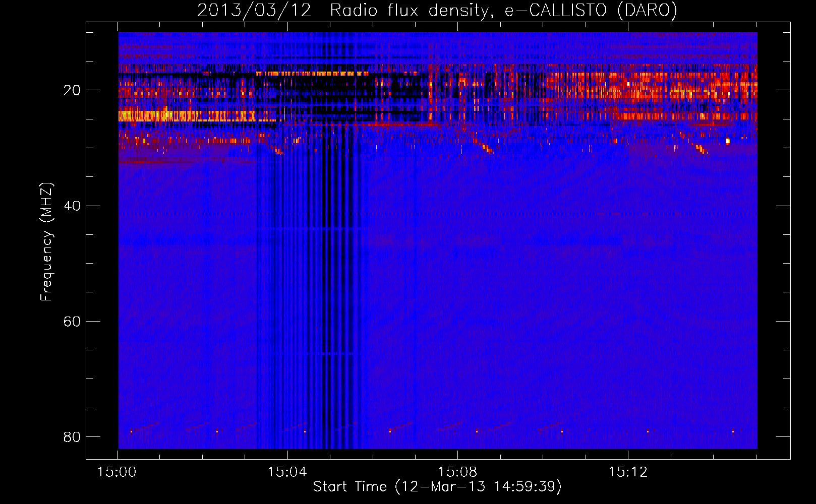
Task: Click the 15:12 time tick label
Action: pos(628,472)
